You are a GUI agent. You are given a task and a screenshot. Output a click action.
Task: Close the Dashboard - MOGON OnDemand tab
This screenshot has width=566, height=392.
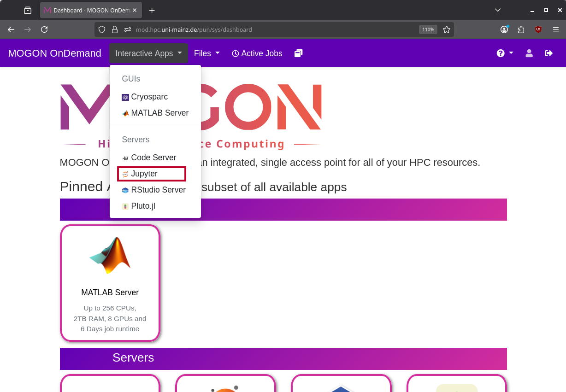[x=135, y=10]
